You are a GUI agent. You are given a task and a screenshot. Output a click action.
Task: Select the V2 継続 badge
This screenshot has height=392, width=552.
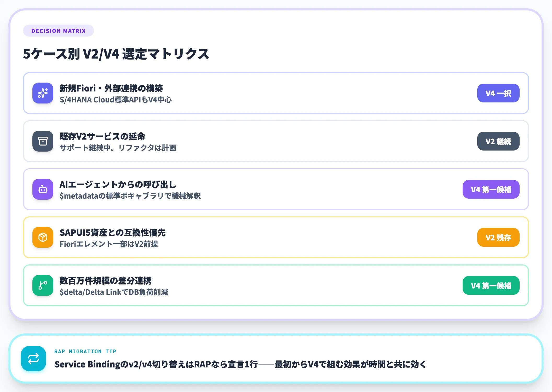pos(498,141)
